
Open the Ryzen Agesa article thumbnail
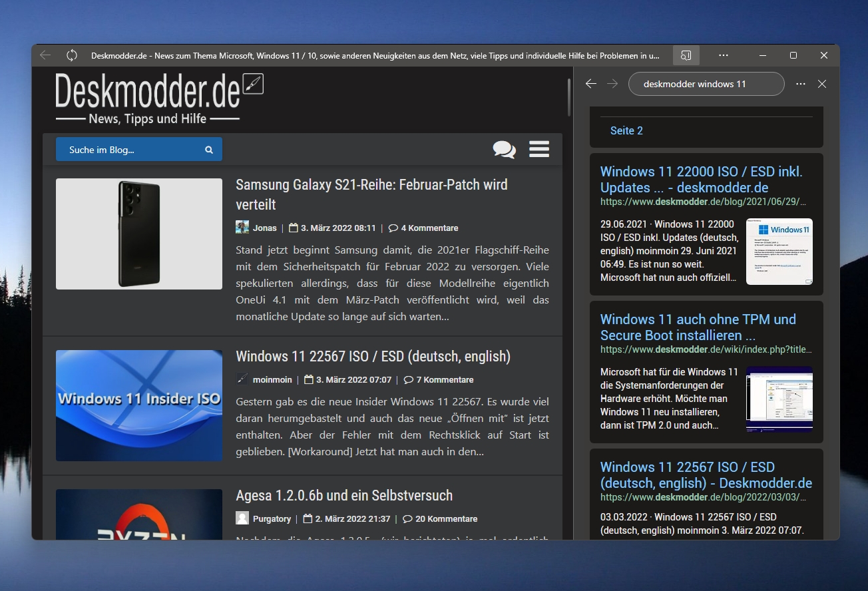click(x=139, y=514)
